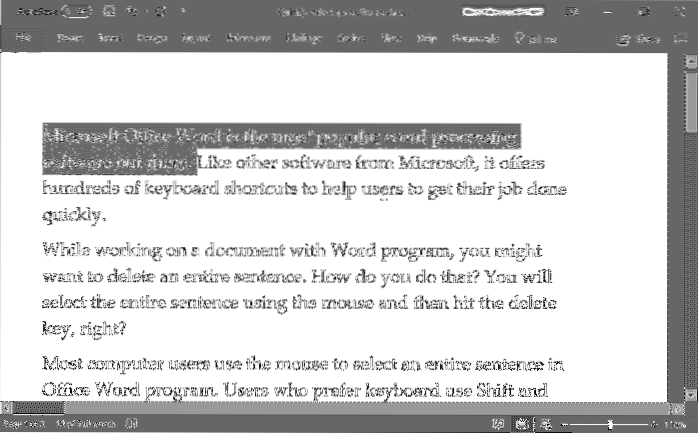Click the word 'quickly' ending the first paragraph
Viewport: 698px width, 433px height.
click(x=72, y=215)
